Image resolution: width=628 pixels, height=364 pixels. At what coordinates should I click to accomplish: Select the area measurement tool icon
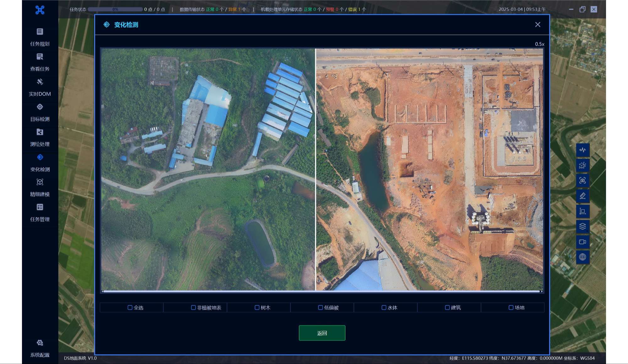click(582, 211)
